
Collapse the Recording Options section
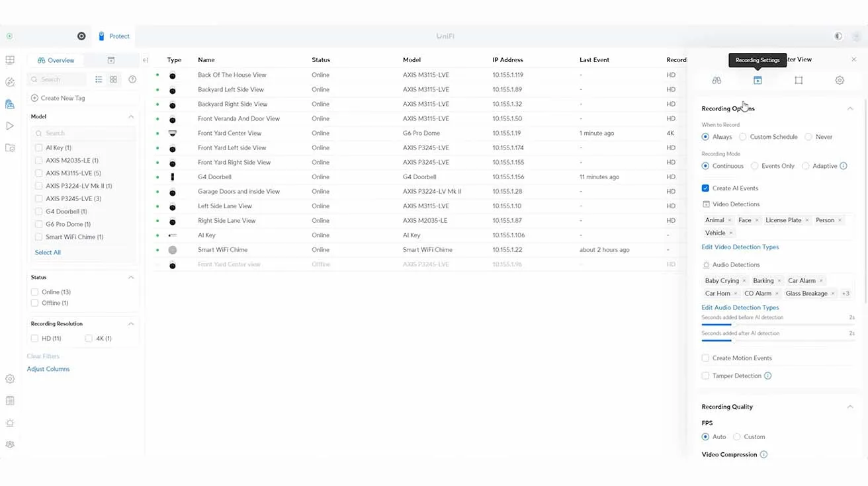pyautogui.click(x=850, y=108)
